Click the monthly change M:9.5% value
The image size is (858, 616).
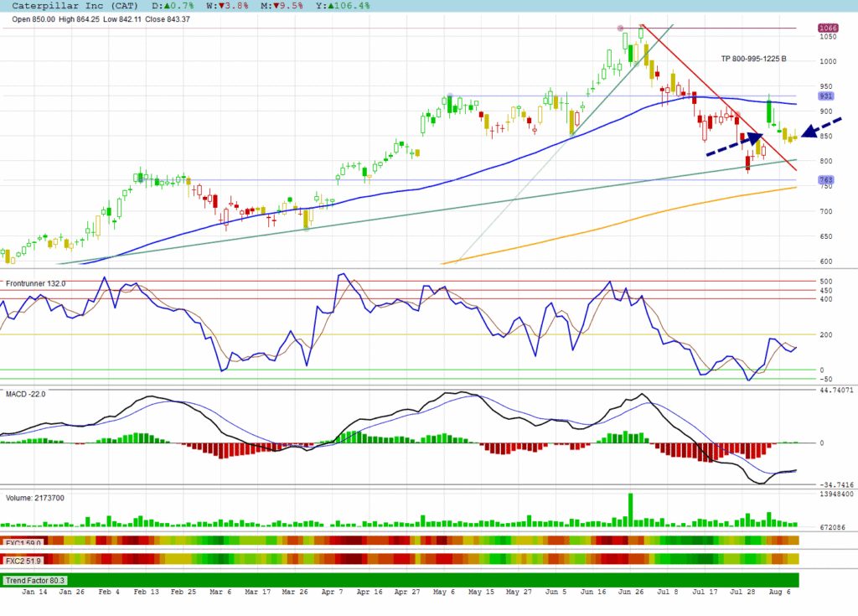pos(282,6)
